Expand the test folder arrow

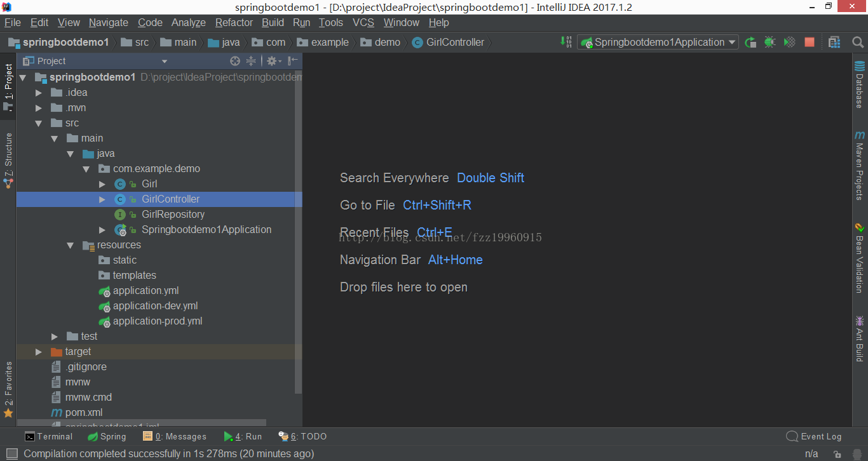click(x=55, y=337)
